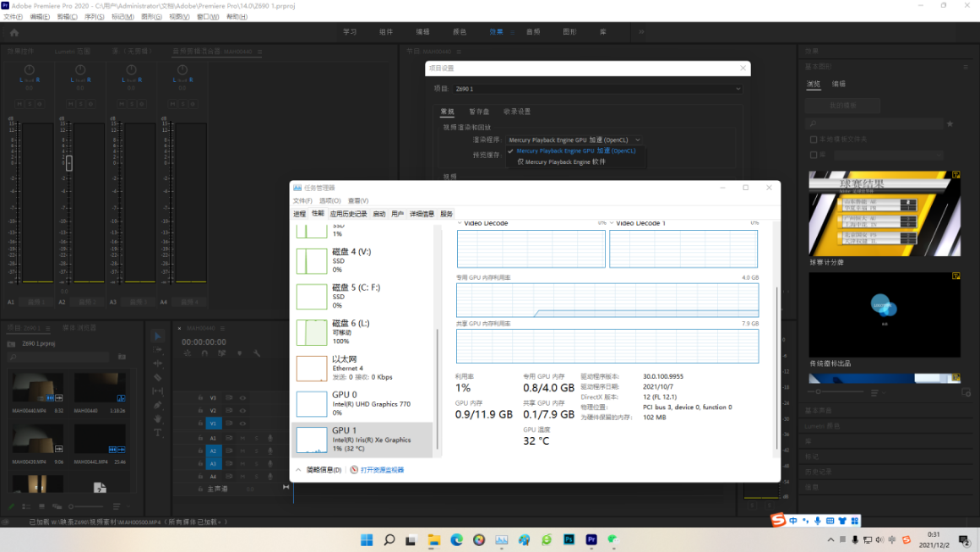Image resolution: width=980 pixels, height=552 pixels.
Task: Switch to Scratch Disks tab in Project Settings
Action: coord(479,112)
